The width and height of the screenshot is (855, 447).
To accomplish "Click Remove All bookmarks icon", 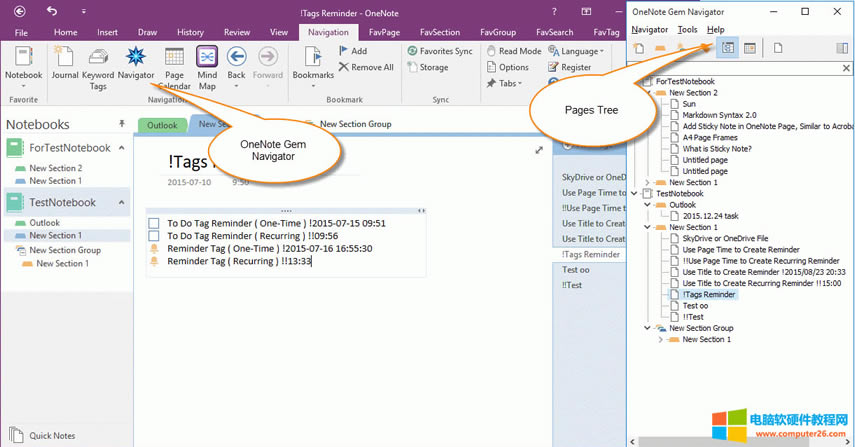I will [344, 67].
